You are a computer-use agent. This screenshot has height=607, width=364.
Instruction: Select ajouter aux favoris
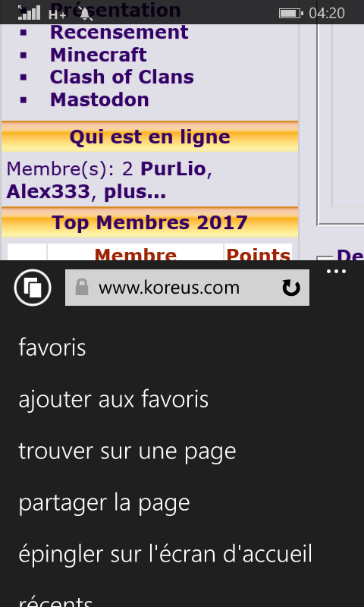pyautogui.click(x=114, y=399)
